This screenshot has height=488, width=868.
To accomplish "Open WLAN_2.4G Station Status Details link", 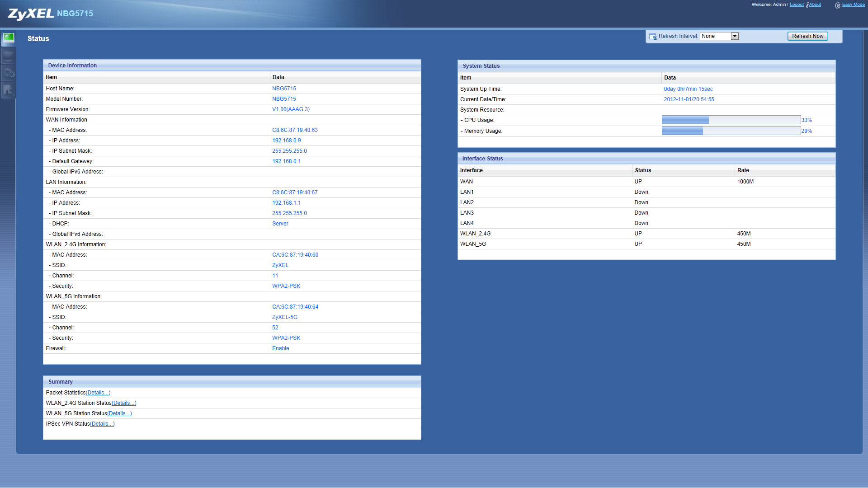I will 124,403.
